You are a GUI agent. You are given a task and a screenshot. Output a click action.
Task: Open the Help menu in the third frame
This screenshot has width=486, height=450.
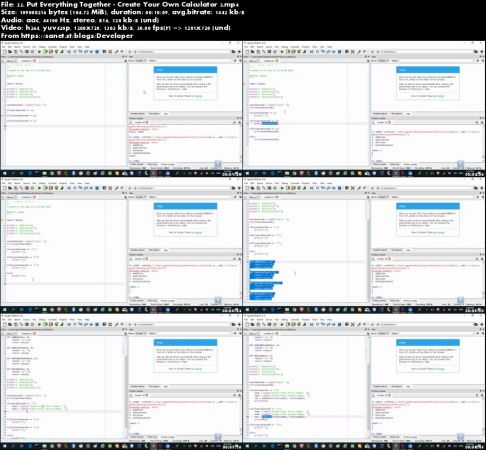[87, 183]
